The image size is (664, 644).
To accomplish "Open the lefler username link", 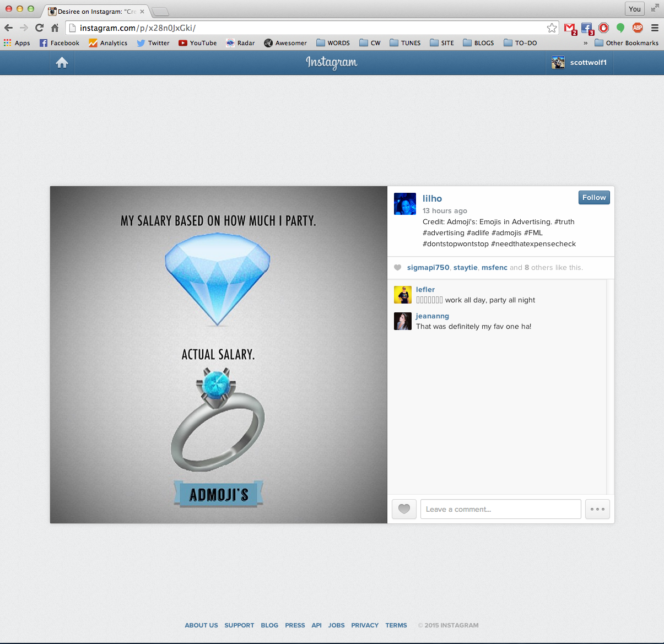I will 425,289.
